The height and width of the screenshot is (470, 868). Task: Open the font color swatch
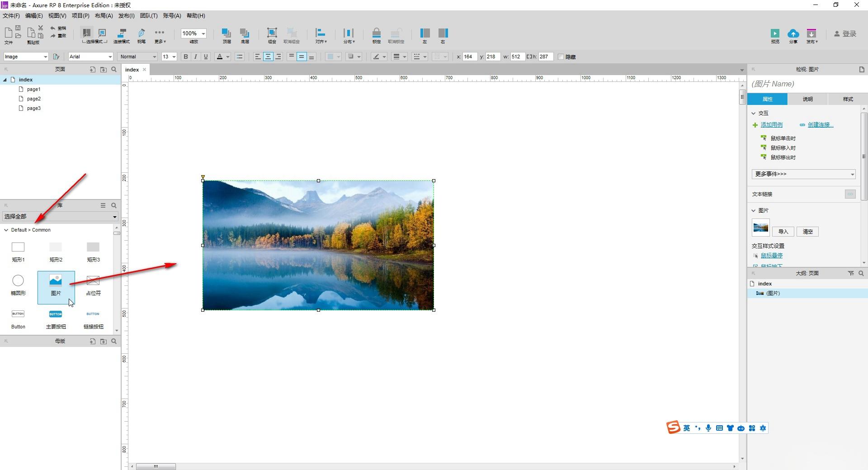pos(220,57)
